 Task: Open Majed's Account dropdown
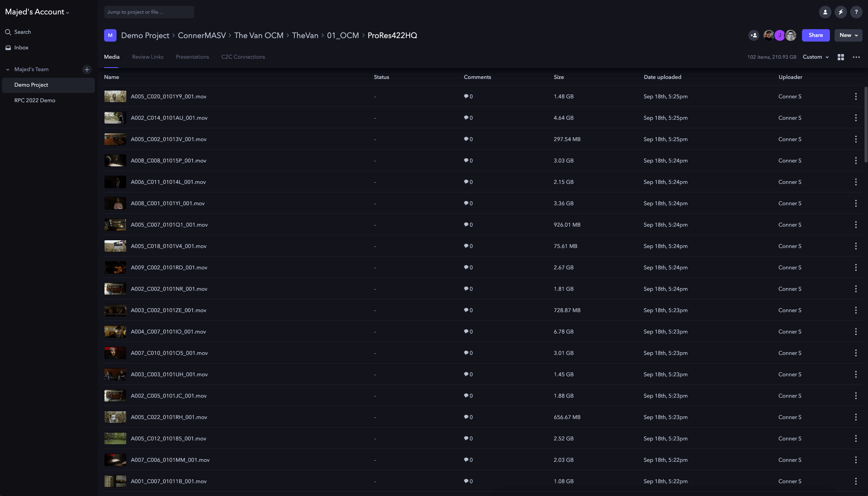[37, 12]
